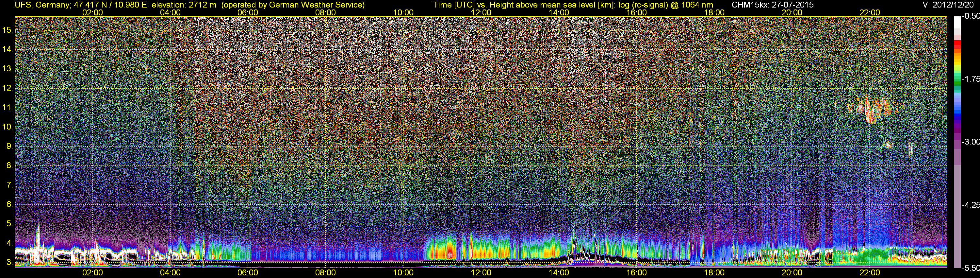Click the height axis label "7."
Image resolution: width=980 pixels, height=278 pixels.
pyautogui.click(x=9, y=185)
